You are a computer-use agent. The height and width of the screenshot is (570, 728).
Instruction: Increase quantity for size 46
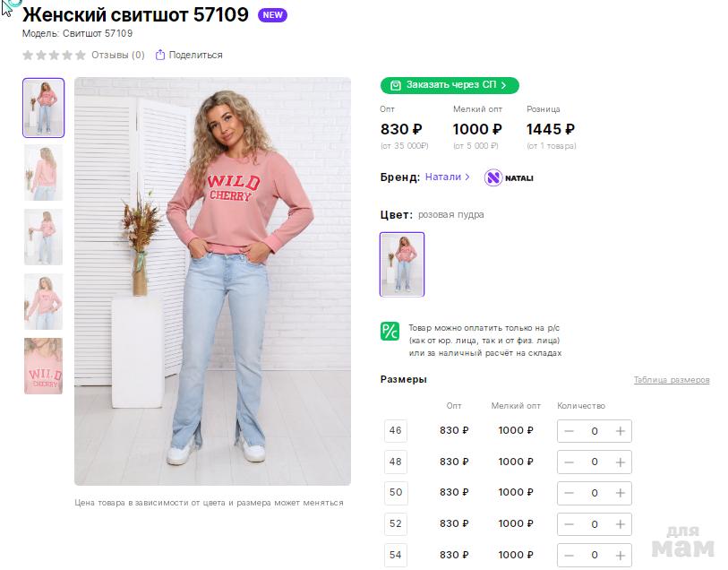tap(620, 431)
